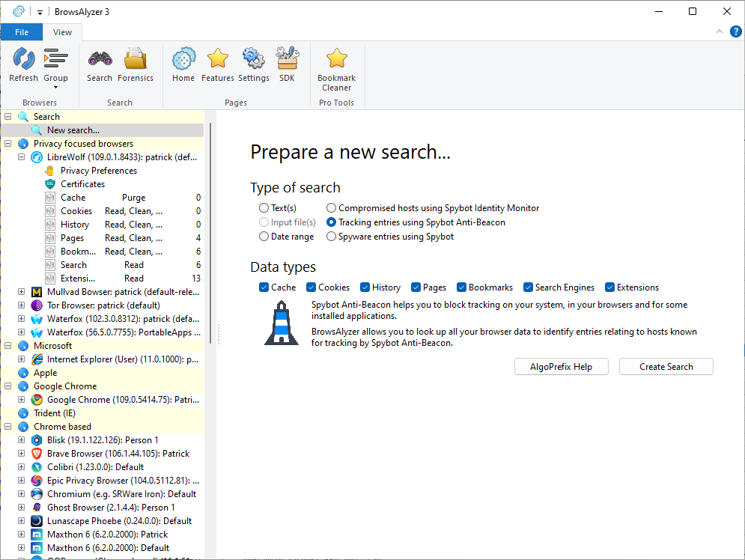Image resolution: width=745 pixels, height=560 pixels.
Task: Open the Features star page
Action: (218, 64)
